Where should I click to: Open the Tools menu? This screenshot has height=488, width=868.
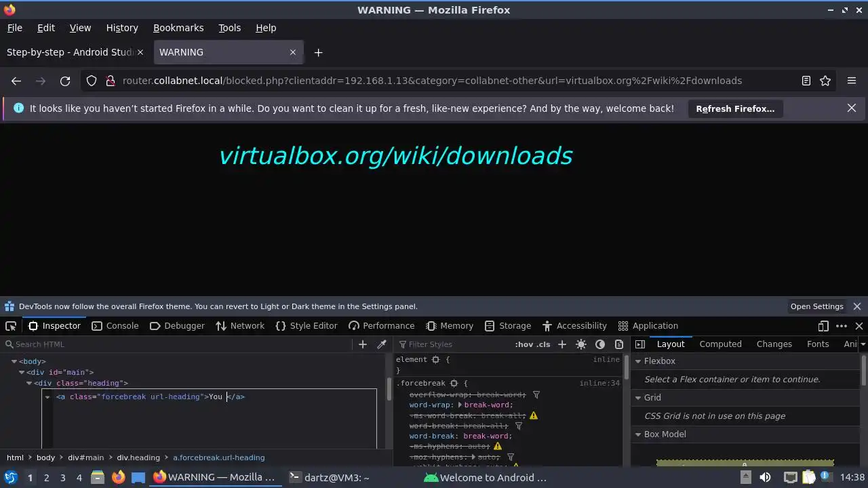(229, 28)
